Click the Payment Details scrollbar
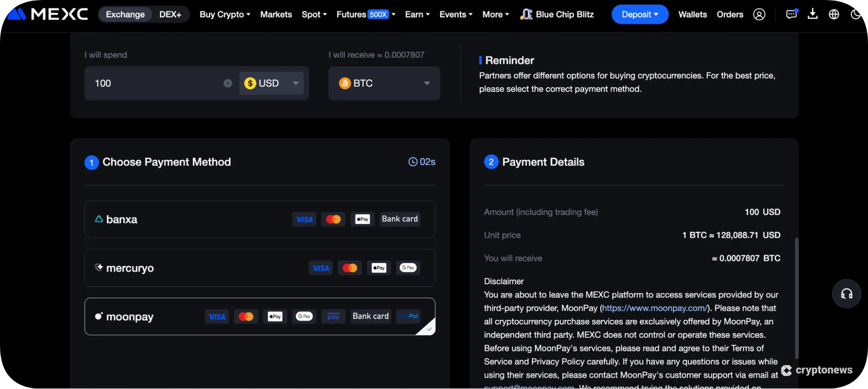 click(x=796, y=298)
